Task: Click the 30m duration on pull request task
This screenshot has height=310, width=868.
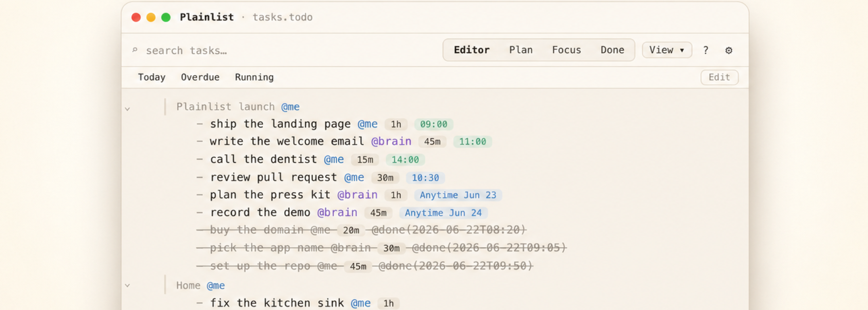Action: pyautogui.click(x=385, y=178)
